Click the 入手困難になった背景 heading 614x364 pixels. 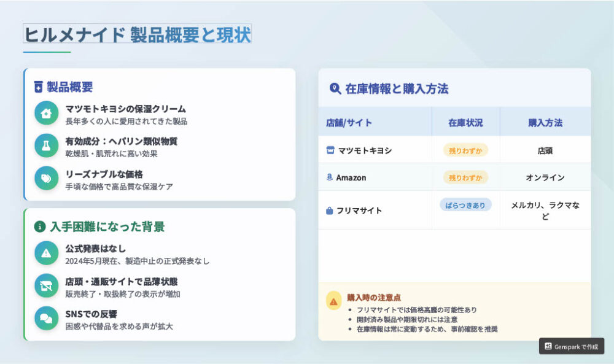(x=107, y=227)
